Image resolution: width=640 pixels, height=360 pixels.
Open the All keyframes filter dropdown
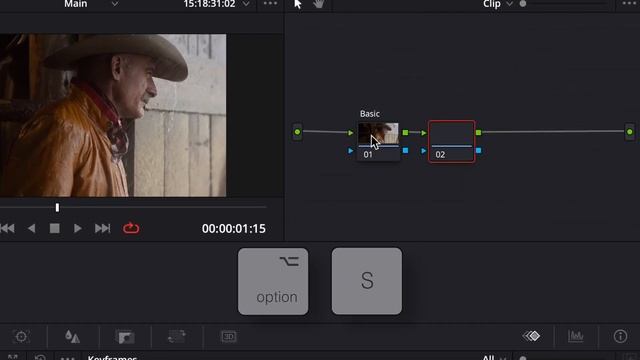495,358
